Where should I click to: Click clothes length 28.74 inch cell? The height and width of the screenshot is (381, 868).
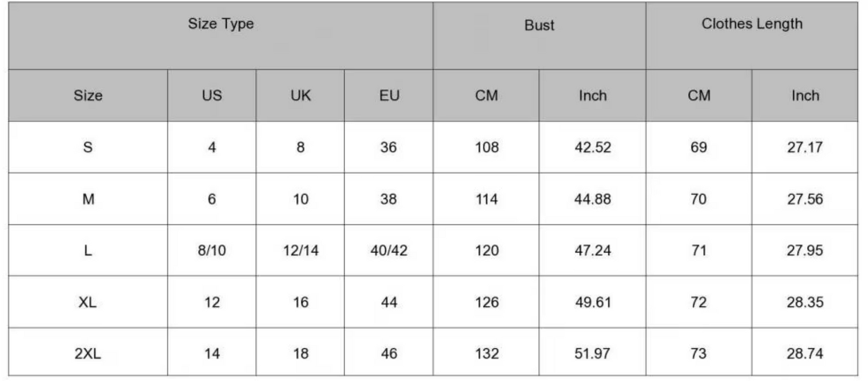[x=805, y=353]
